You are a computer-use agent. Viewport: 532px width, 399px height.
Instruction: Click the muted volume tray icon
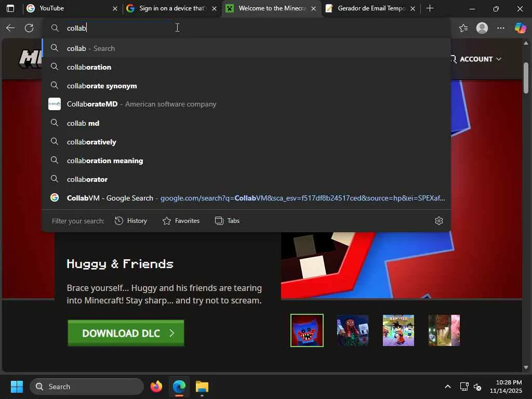point(477,387)
